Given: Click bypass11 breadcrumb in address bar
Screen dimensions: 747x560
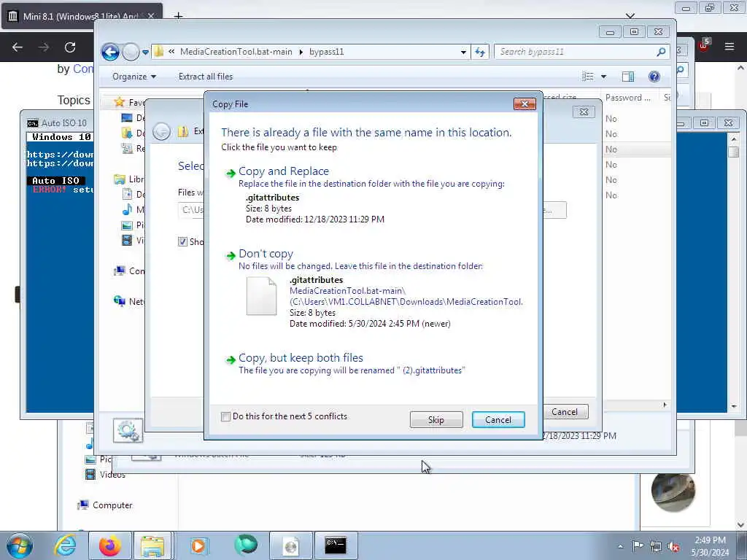Looking at the screenshot, I should [x=326, y=52].
